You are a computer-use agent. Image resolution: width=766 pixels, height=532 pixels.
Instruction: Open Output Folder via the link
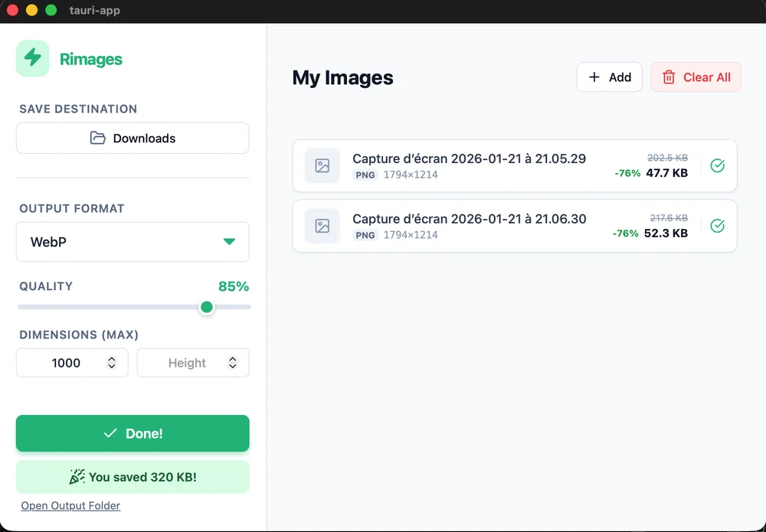click(70, 505)
